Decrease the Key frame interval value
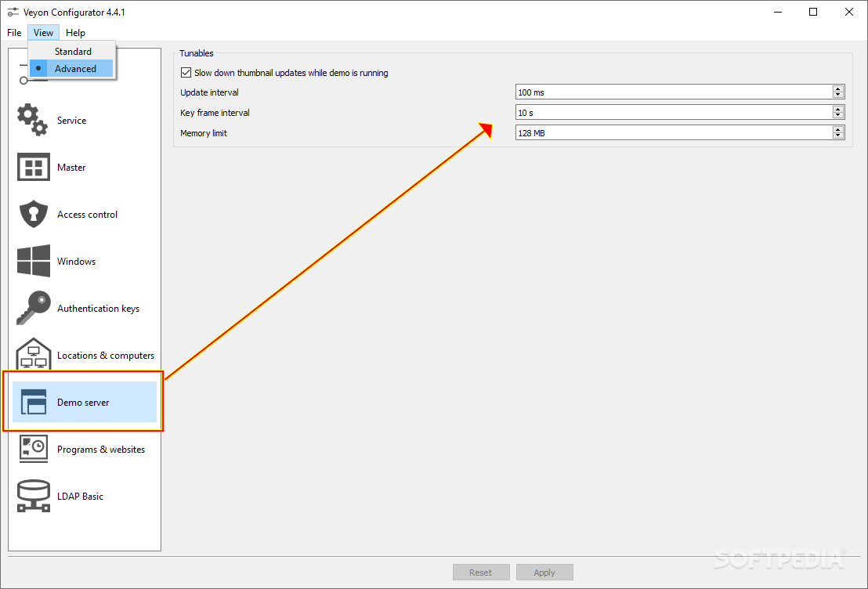 (838, 115)
